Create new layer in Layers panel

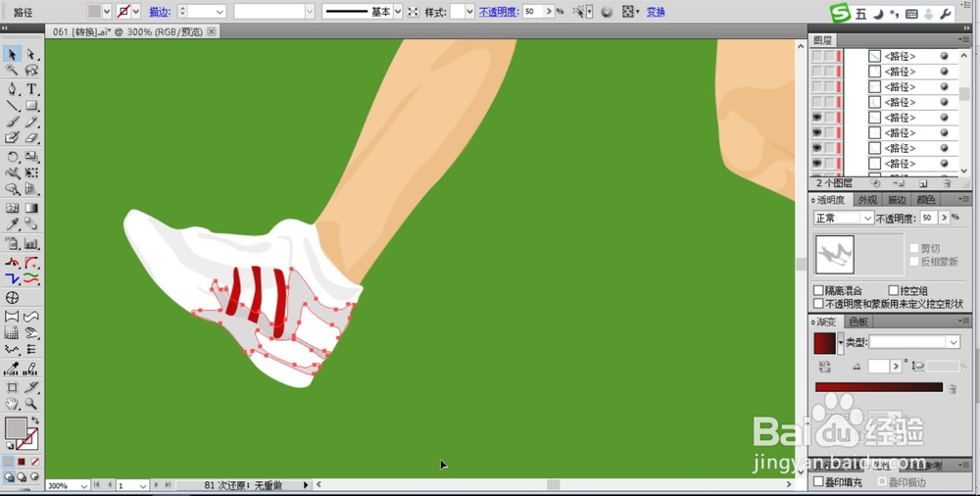click(x=923, y=183)
